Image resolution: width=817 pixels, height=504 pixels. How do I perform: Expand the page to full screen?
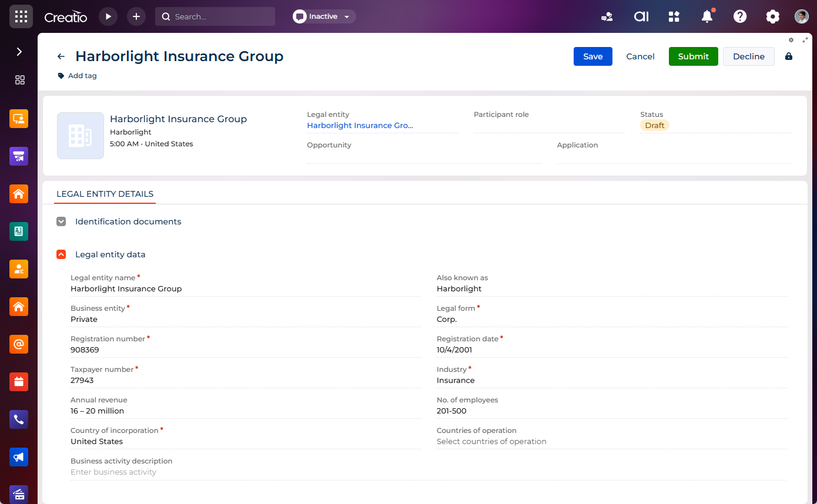pyautogui.click(x=805, y=40)
